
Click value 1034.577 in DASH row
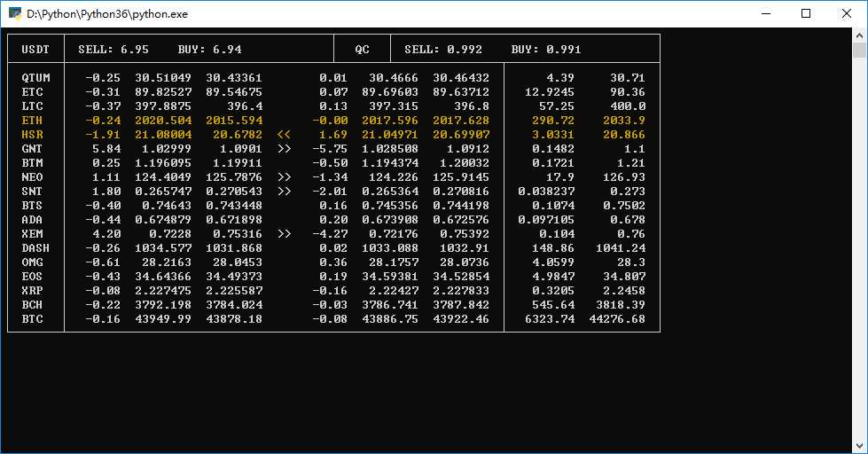[163, 248]
